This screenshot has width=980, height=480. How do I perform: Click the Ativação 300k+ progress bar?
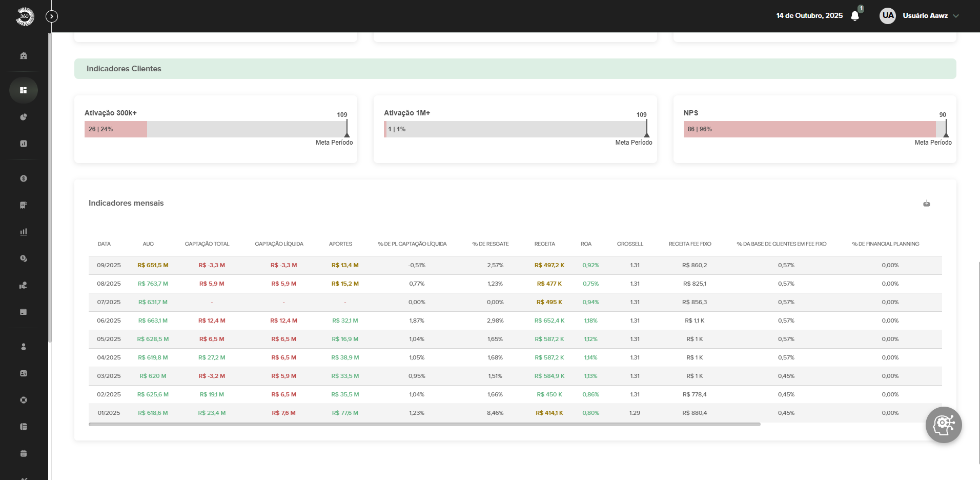(x=216, y=129)
